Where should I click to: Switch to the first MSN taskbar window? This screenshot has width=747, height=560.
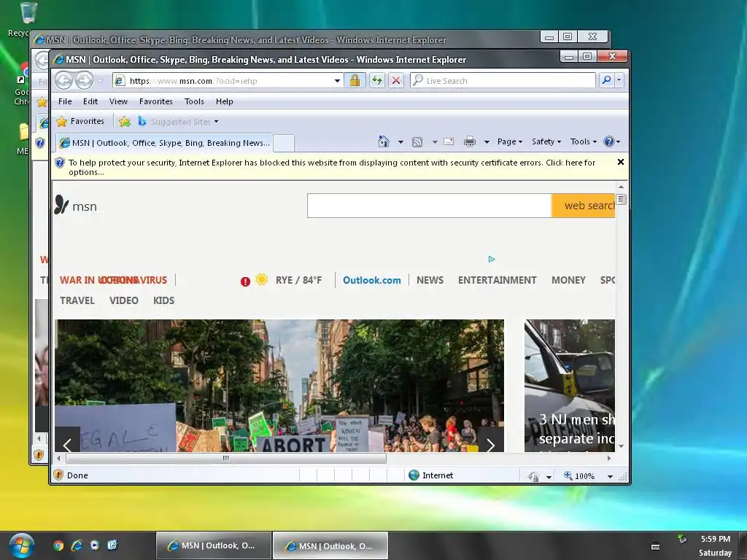coord(214,545)
